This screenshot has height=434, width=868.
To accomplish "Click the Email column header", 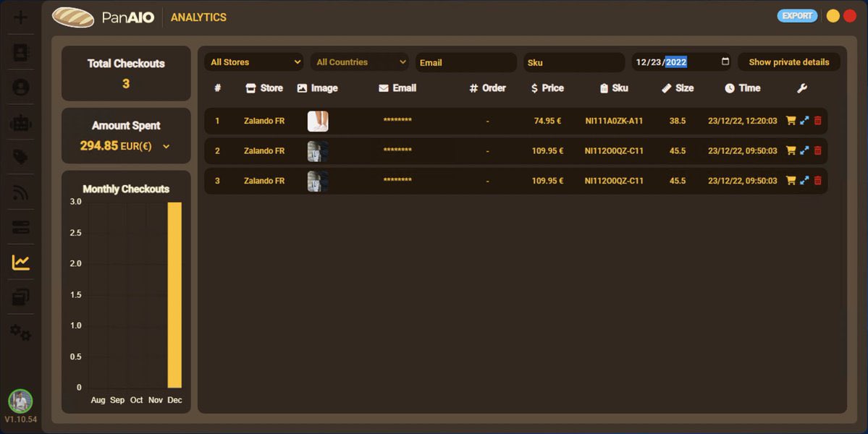I will point(397,88).
